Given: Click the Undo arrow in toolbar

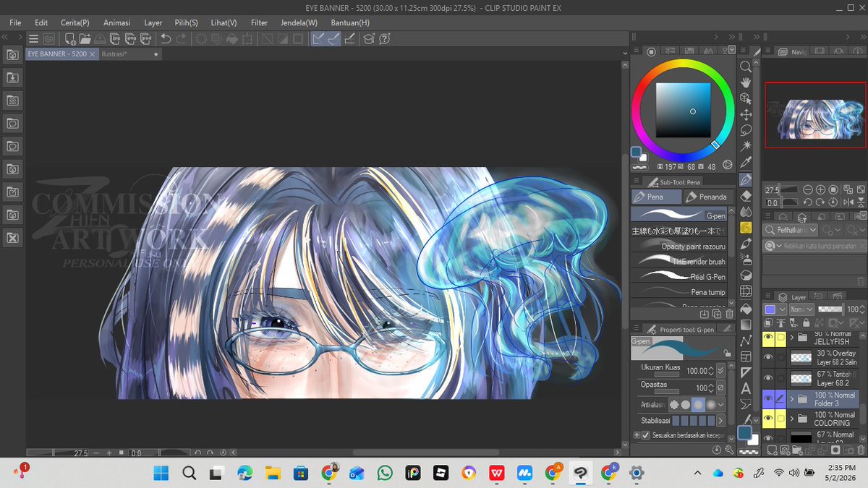Looking at the screenshot, I should tap(166, 39).
